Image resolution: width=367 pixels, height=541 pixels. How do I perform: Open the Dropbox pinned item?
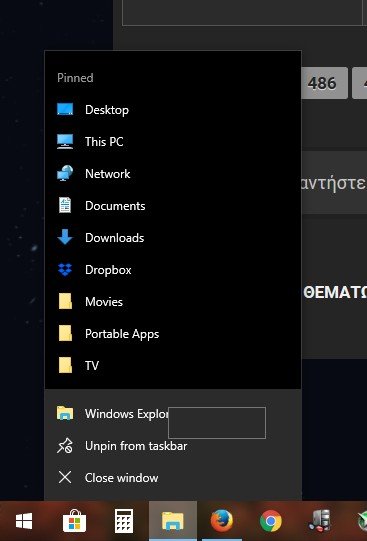tap(173, 270)
